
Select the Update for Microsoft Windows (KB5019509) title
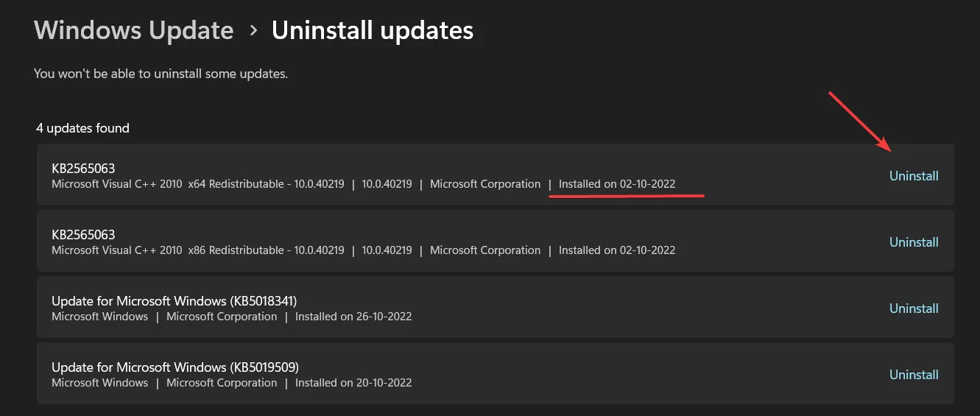[x=175, y=367]
